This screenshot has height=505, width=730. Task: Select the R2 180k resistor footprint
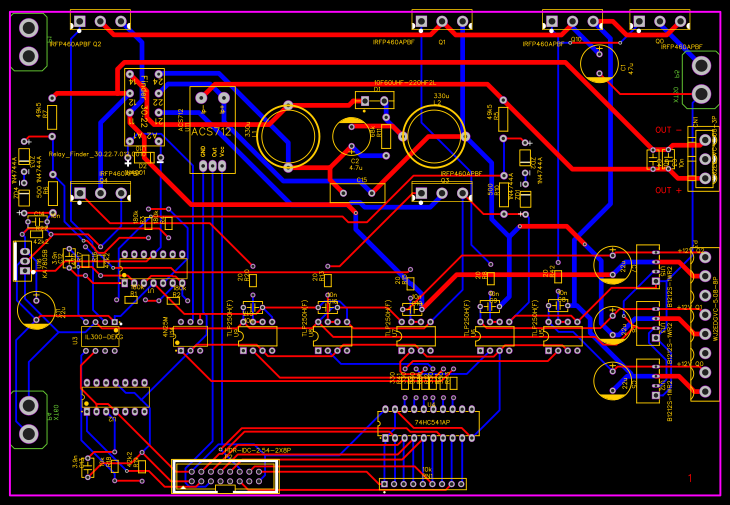click(173, 301)
